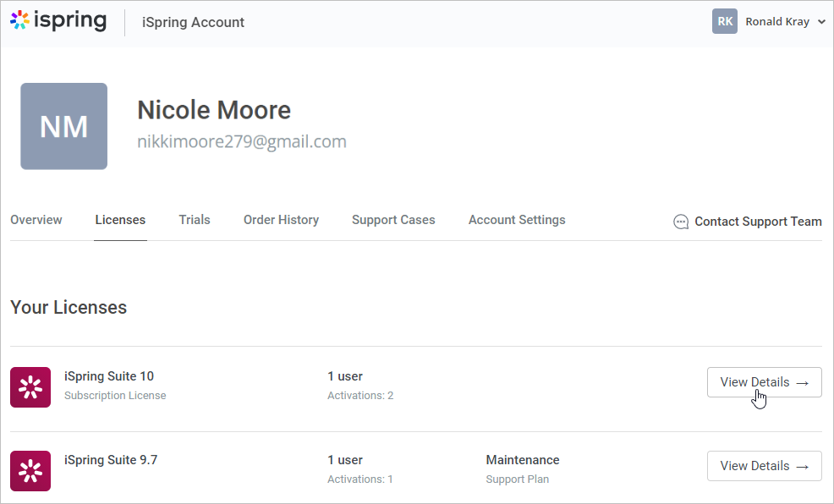
Task: Click the NM profile avatar
Action: click(x=64, y=126)
